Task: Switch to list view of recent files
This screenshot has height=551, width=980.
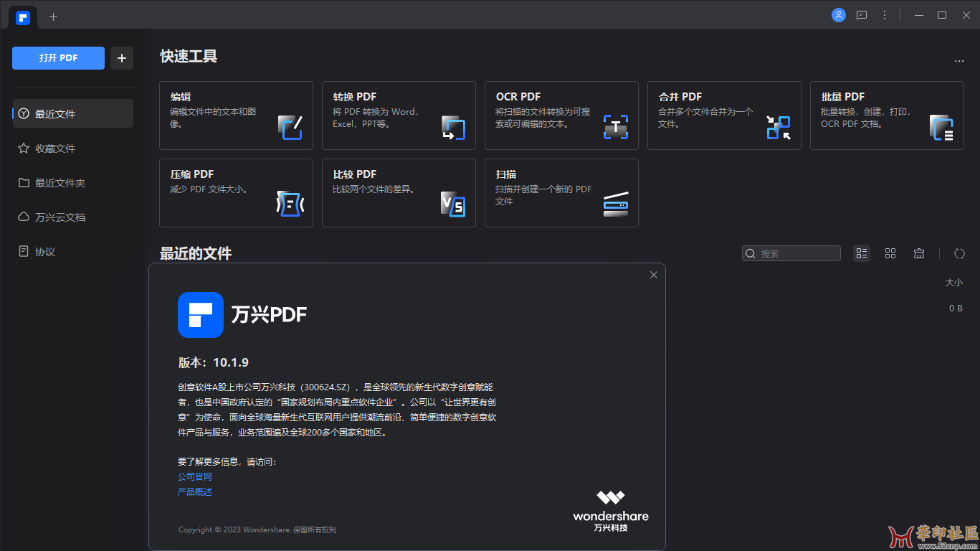Action: click(x=862, y=253)
